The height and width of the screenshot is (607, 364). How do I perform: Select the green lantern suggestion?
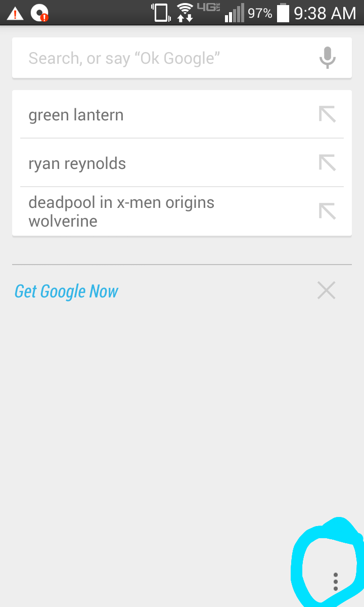[x=182, y=114]
